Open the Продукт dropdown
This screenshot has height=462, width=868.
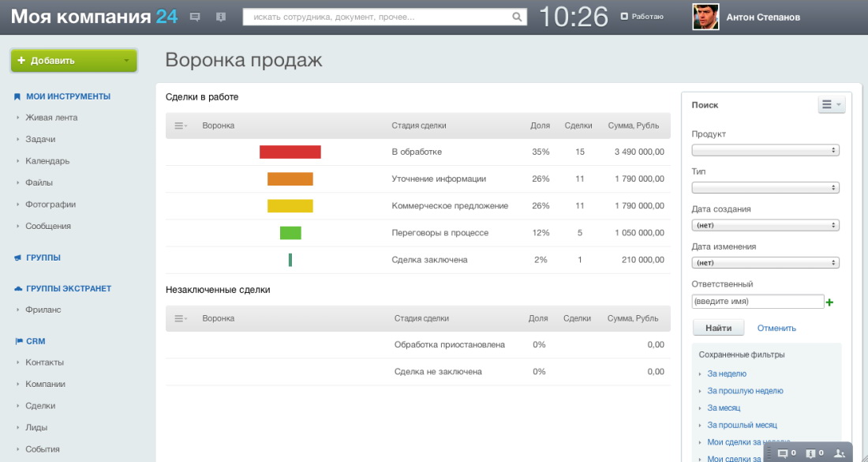[765, 150]
